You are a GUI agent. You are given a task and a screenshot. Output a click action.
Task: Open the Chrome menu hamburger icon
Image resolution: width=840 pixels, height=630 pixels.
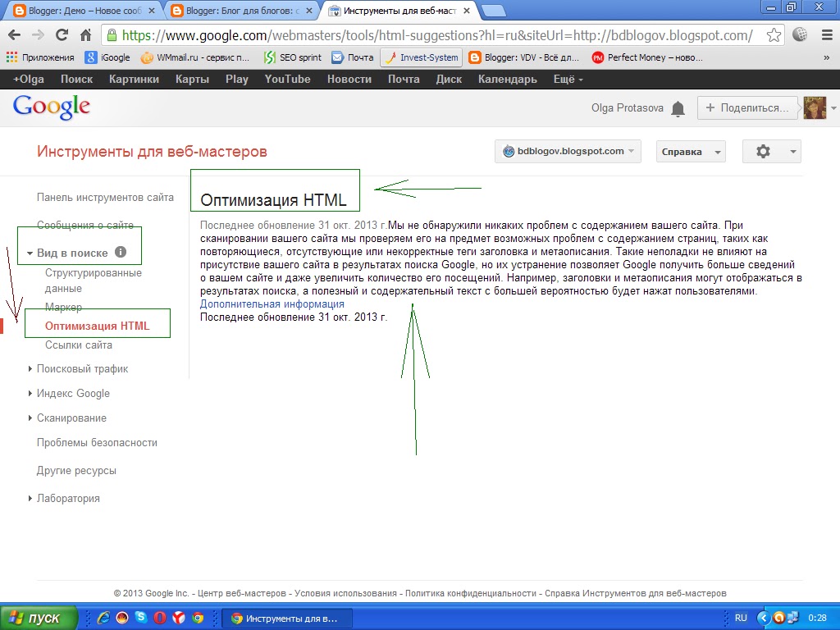click(827, 35)
